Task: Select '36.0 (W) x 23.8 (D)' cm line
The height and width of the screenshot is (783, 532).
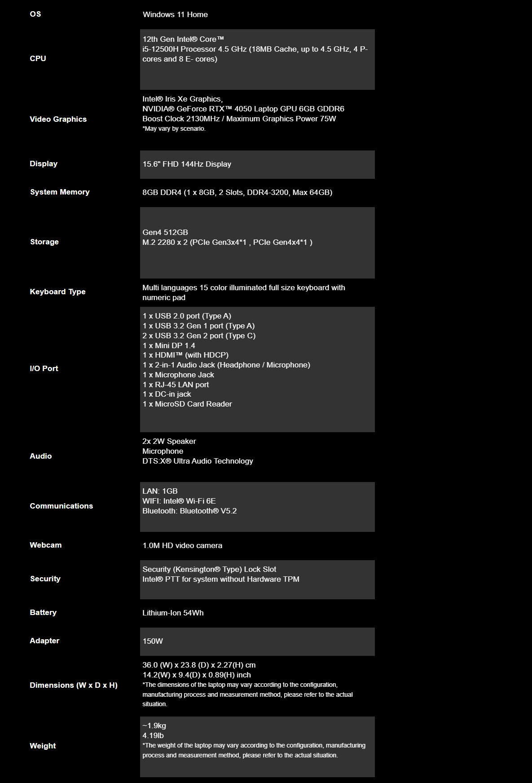Action: point(199,665)
